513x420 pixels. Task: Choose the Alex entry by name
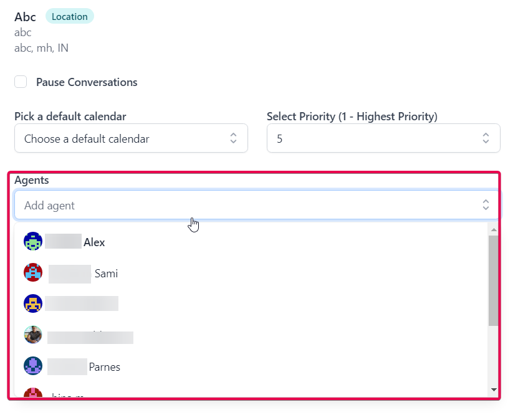[x=94, y=242]
